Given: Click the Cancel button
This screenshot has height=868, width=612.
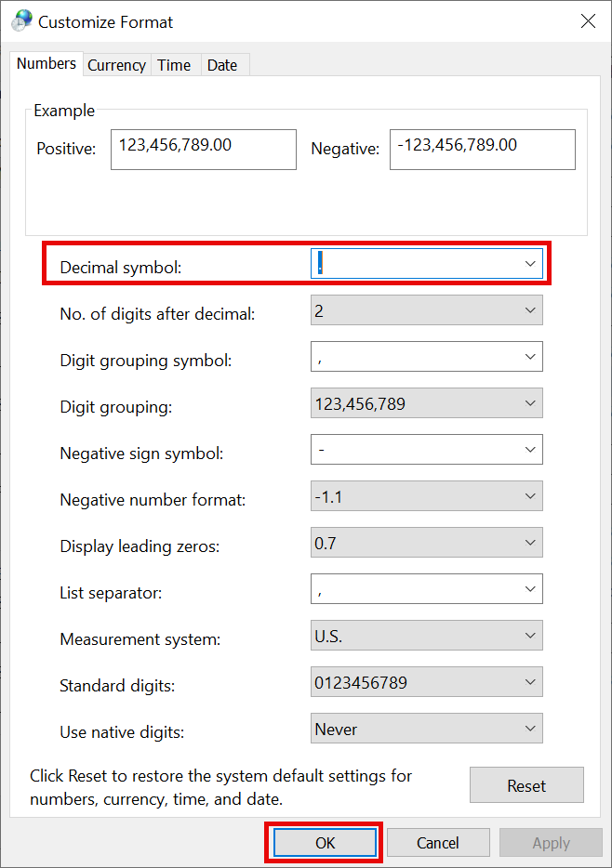Looking at the screenshot, I should [x=438, y=843].
